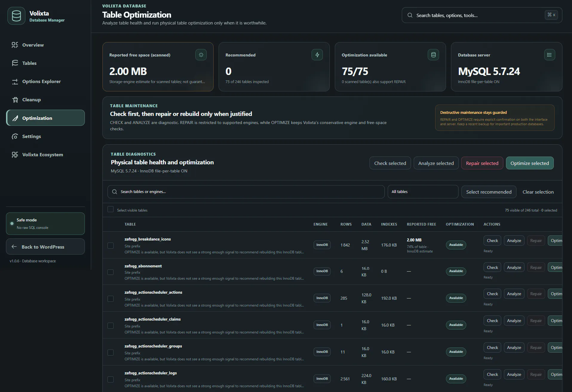Click the Settings gear icon in the sidebar
572x392 pixels.
click(x=15, y=137)
